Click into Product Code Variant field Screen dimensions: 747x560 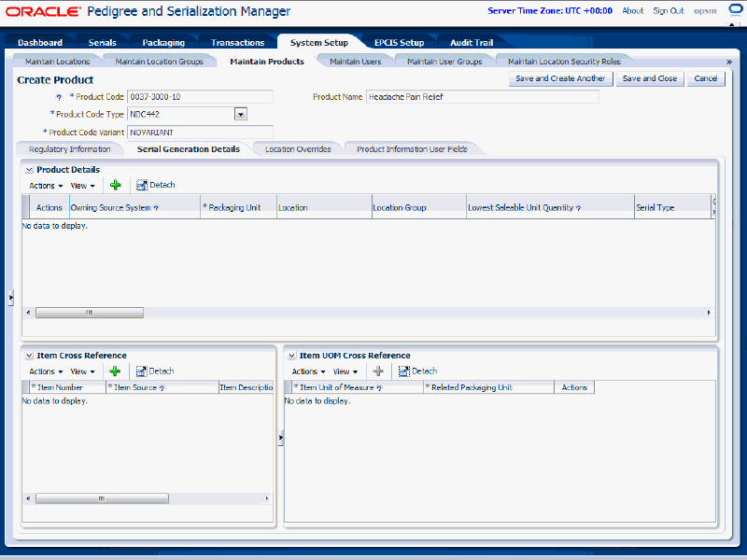click(200, 133)
